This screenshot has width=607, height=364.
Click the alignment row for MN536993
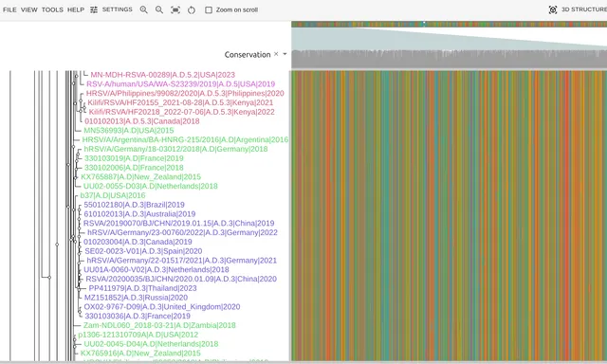click(449, 131)
